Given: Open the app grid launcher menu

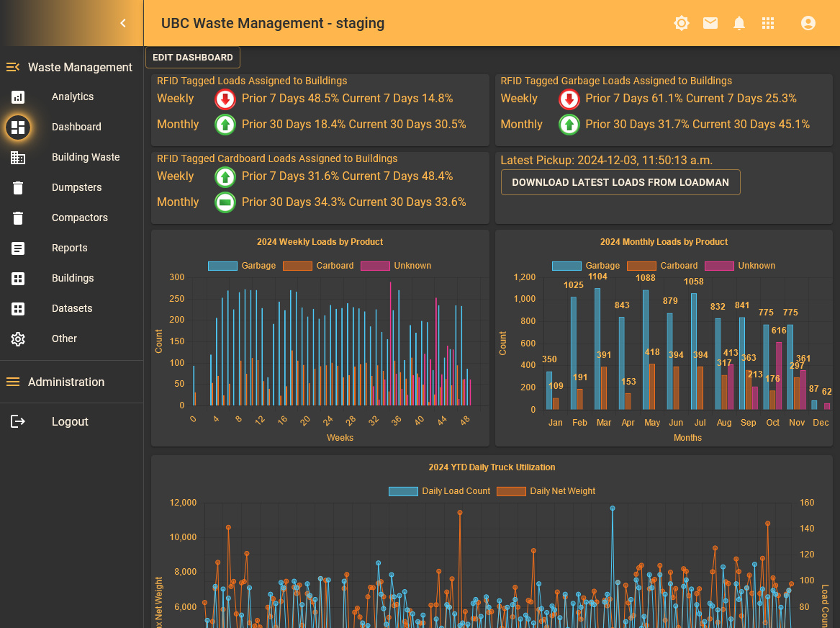Looking at the screenshot, I should [x=768, y=23].
